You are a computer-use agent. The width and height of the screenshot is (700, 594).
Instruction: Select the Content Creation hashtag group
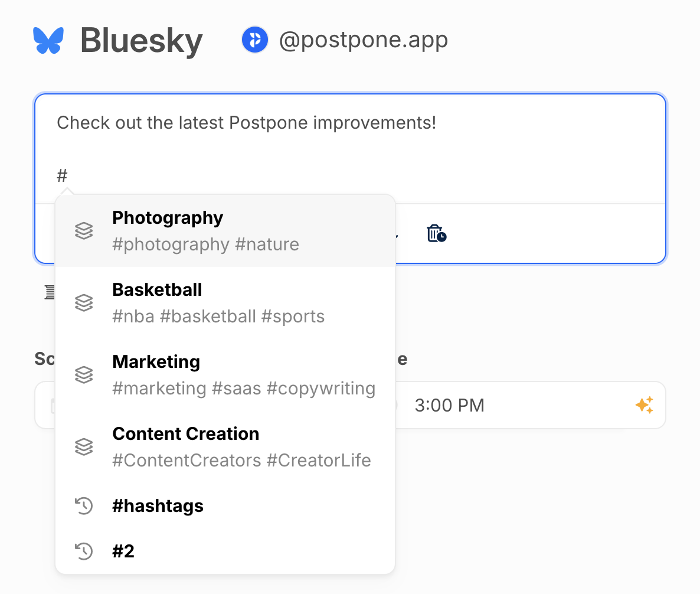225,446
